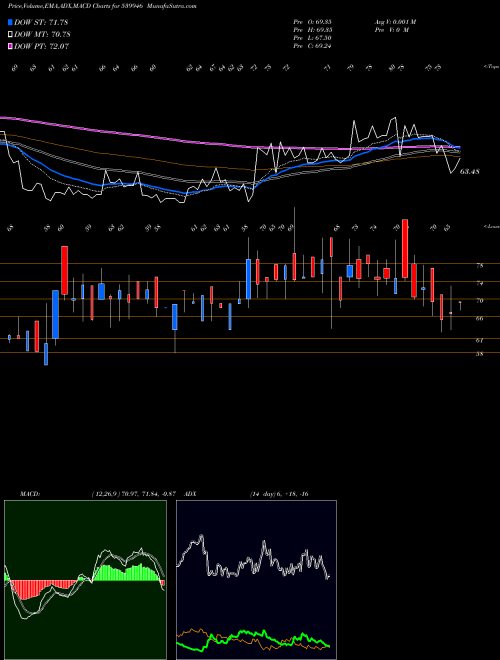This screenshot has width=500, height=660.
Task: Click the MACD heading label
Action: [x=30, y=494]
